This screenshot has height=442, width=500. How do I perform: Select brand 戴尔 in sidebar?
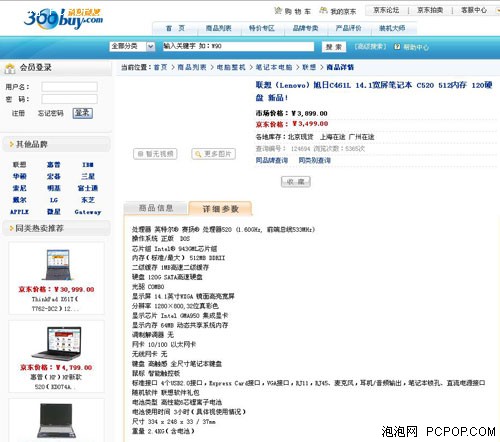pyautogui.click(x=19, y=200)
